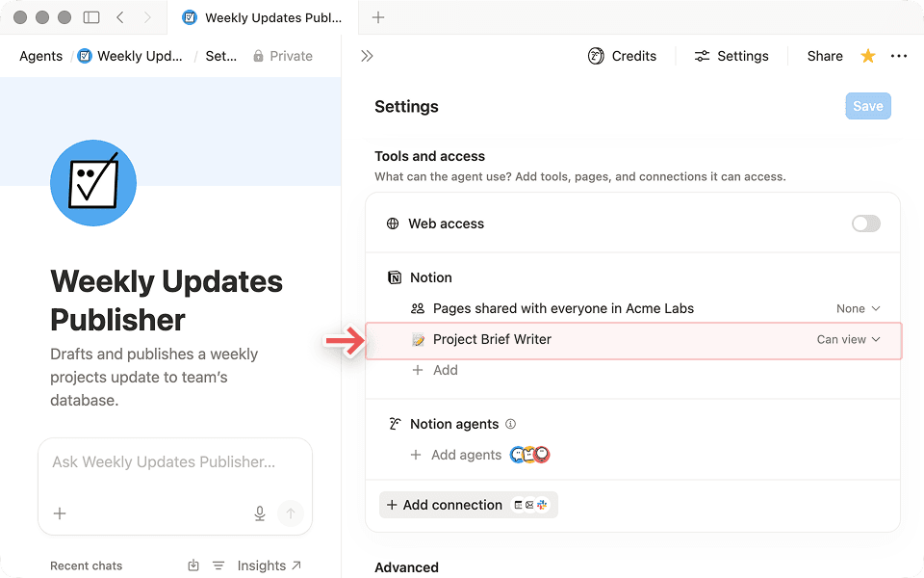Open the None permission dropdown
Viewport: 924px width, 578px height.
[x=858, y=308]
